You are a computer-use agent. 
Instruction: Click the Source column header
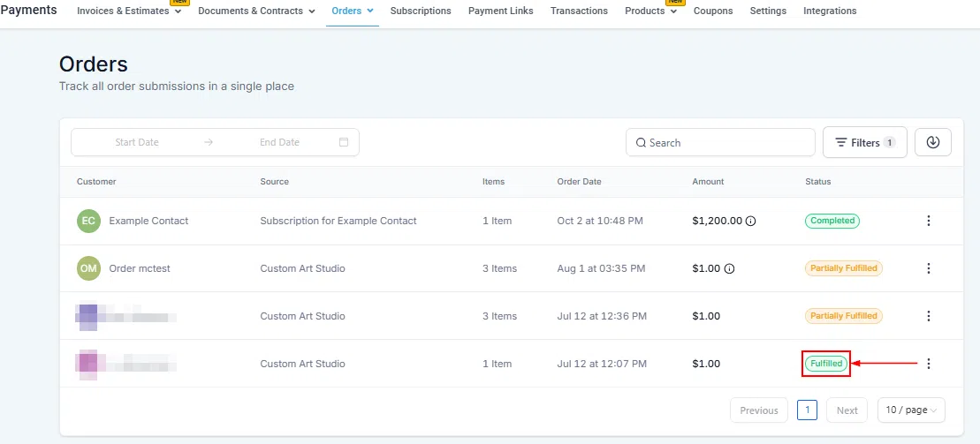click(274, 182)
